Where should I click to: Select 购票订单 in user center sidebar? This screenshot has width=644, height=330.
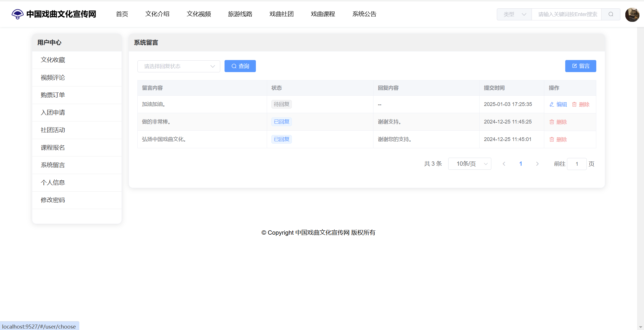coord(53,95)
